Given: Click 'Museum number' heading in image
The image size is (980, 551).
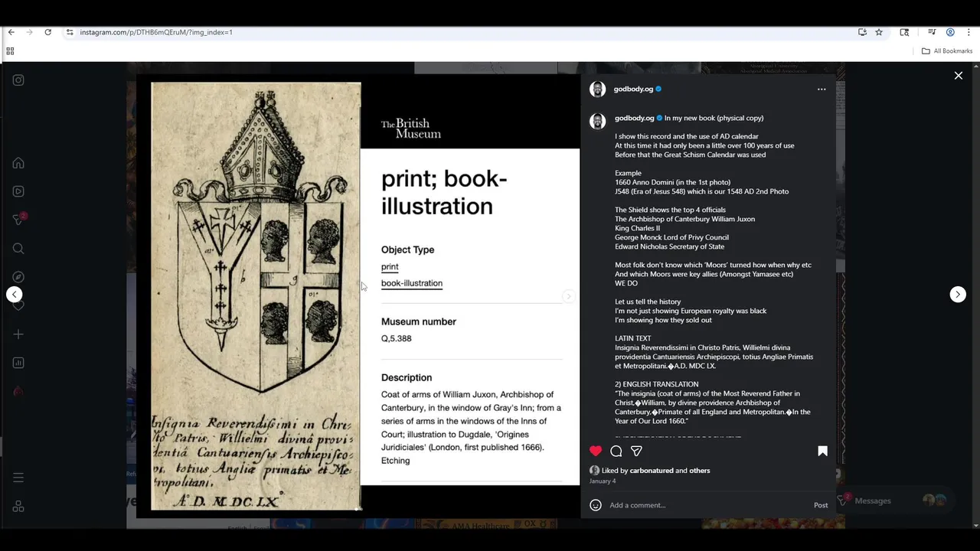Looking at the screenshot, I should click(419, 321).
